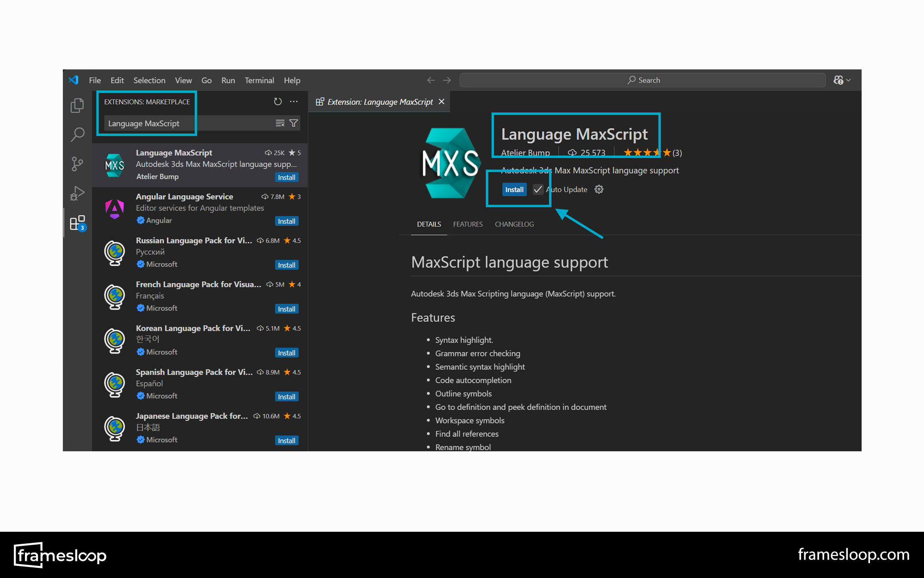924x578 pixels.
Task: Install the Korean Language Pack
Action: tap(286, 353)
